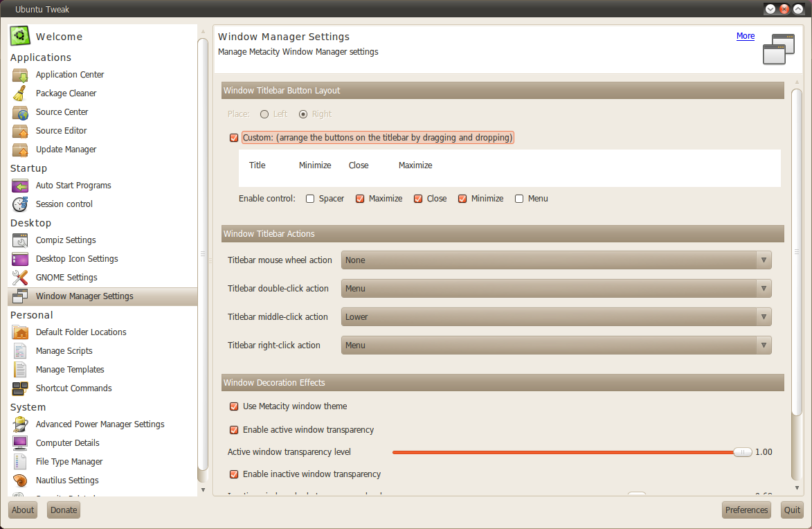
Task: Click the Package Cleaner broom icon
Action: coord(20,93)
